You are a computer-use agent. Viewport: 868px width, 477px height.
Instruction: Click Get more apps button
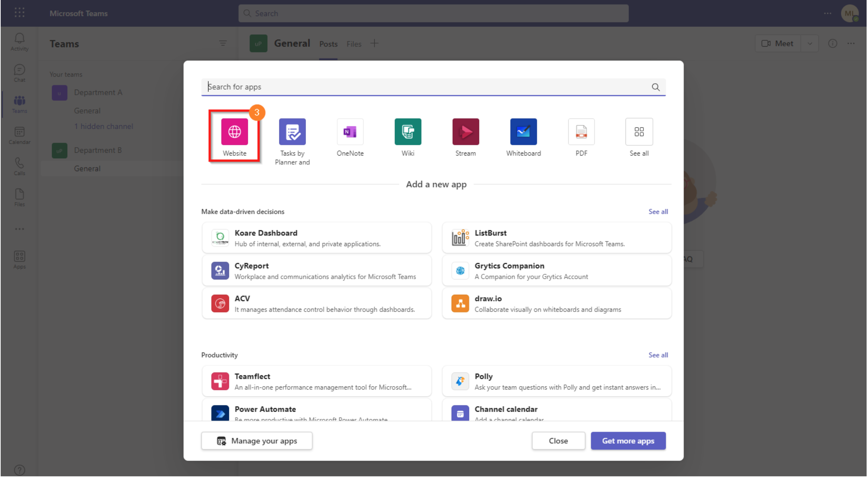pos(628,441)
